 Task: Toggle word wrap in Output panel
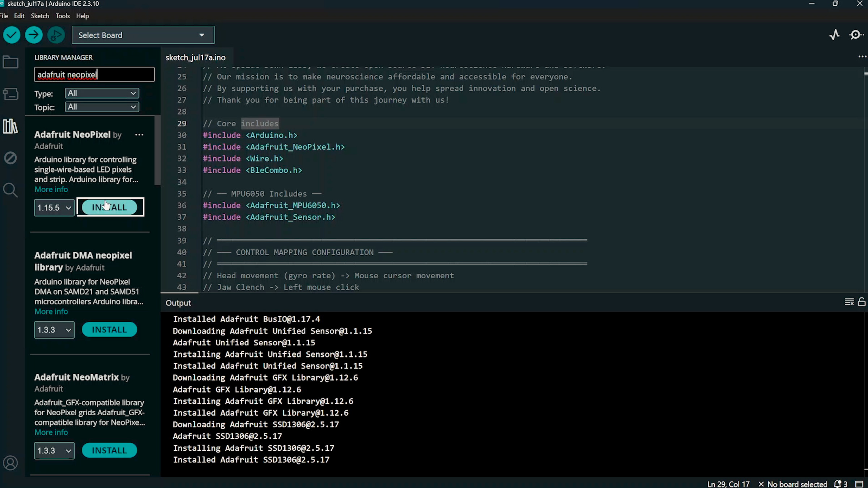(x=849, y=302)
